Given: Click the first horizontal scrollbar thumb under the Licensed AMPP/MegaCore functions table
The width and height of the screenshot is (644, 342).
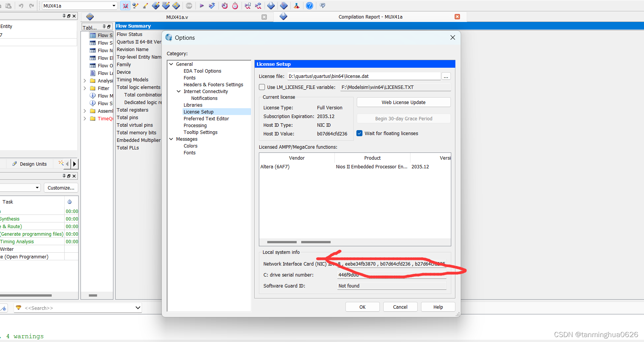Looking at the screenshot, I should [x=282, y=242].
